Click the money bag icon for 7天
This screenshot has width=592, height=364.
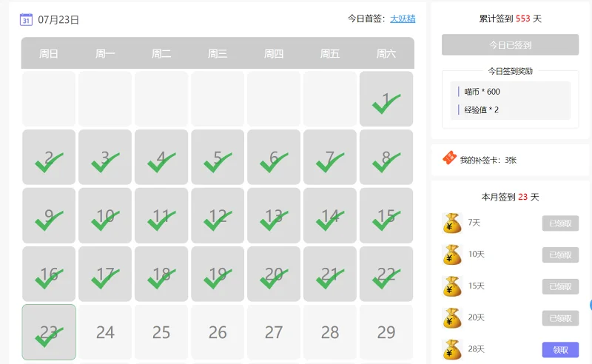(x=452, y=223)
